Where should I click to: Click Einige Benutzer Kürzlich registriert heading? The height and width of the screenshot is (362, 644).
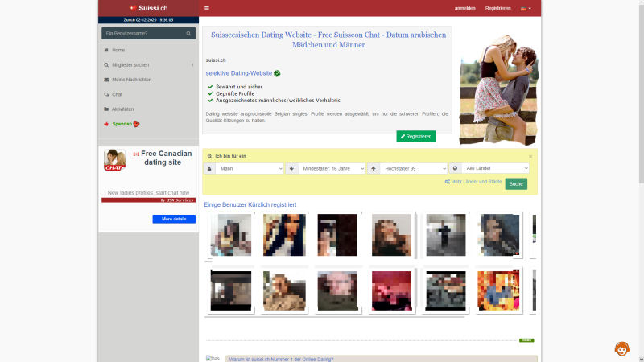250,204
